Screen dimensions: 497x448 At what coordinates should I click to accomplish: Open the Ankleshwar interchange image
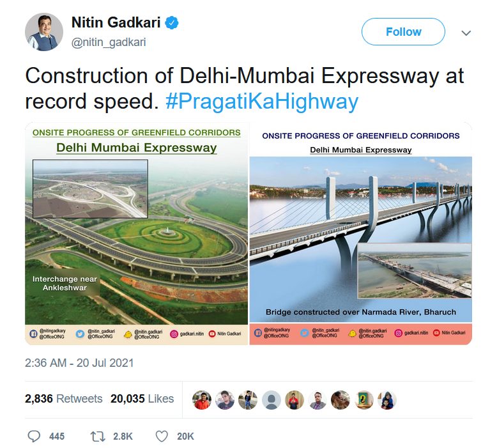137,234
